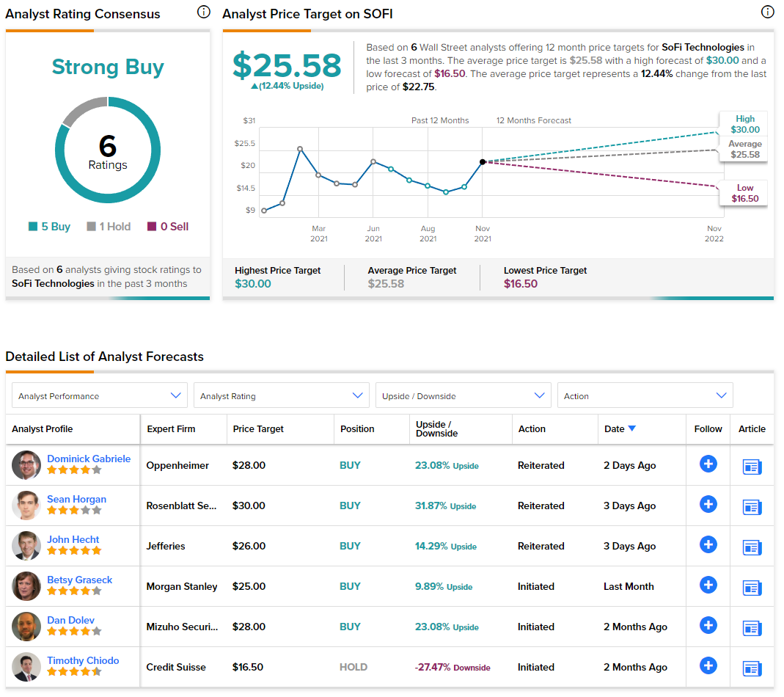The image size is (784, 697).
Task: Click the Lowest Price Target $16.50 value
Action: click(521, 284)
